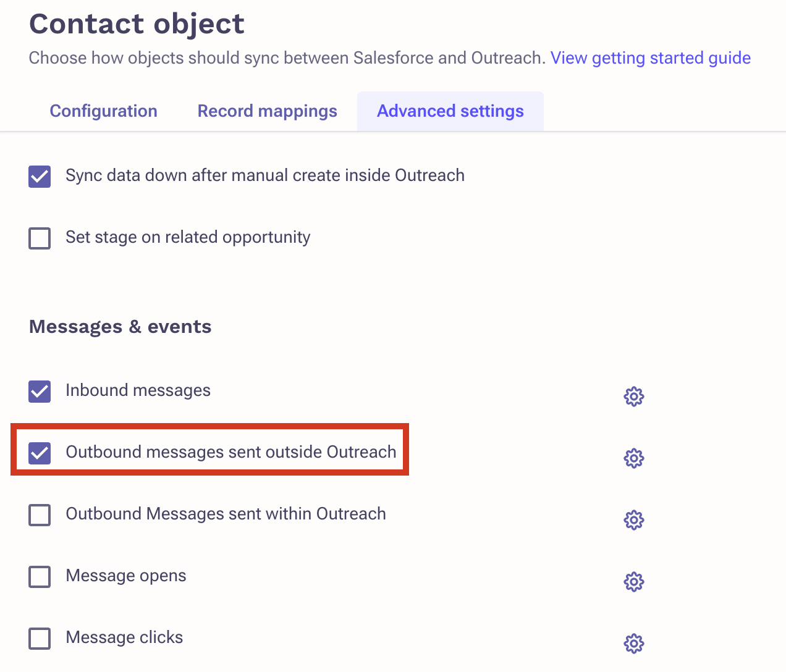
Task: Open settings gear for Message opens
Action: [x=634, y=582]
